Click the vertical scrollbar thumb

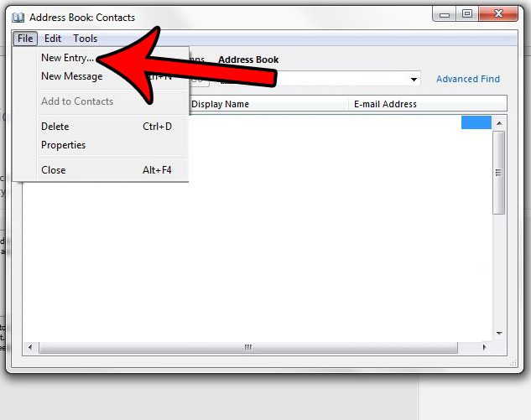point(499,173)
